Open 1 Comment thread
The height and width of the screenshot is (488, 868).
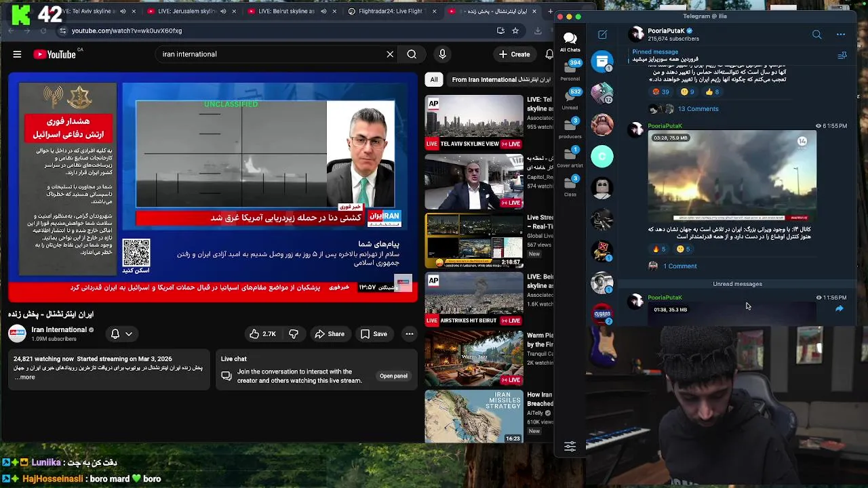click(679, 266)
